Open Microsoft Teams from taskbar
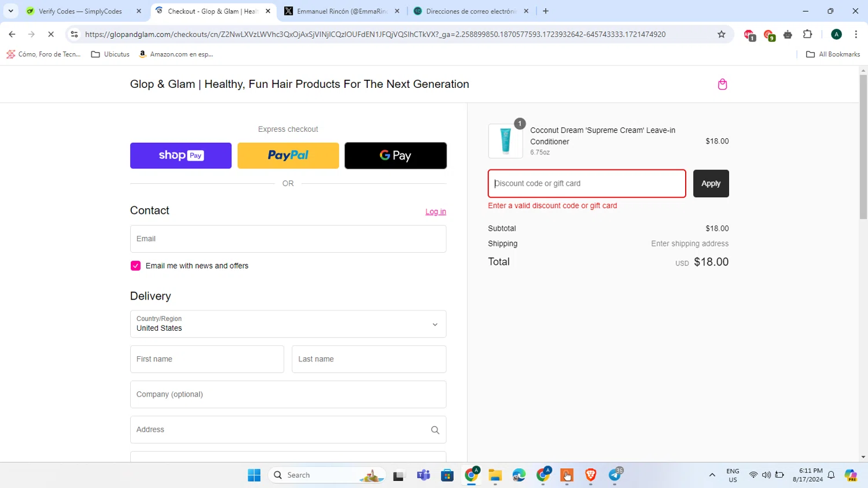868x488 pixels. 424,475
